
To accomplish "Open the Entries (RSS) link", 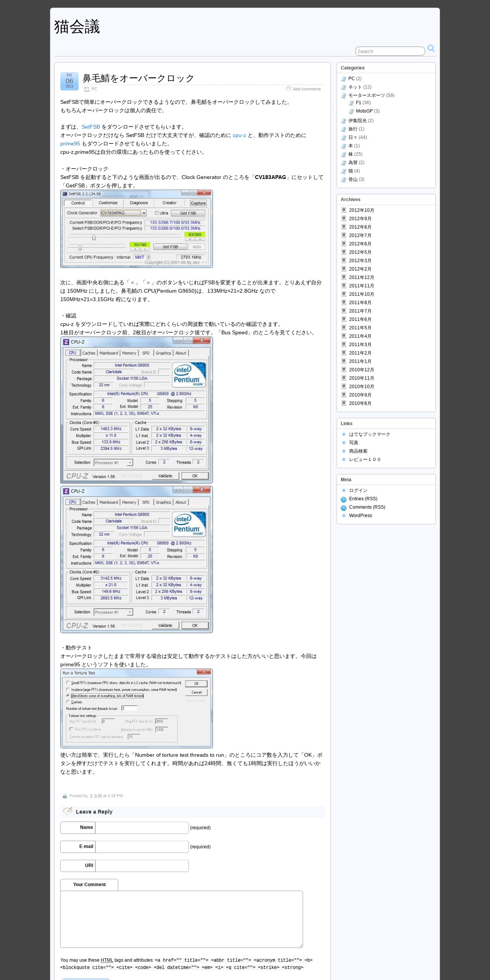I will (x=363, y=499).
